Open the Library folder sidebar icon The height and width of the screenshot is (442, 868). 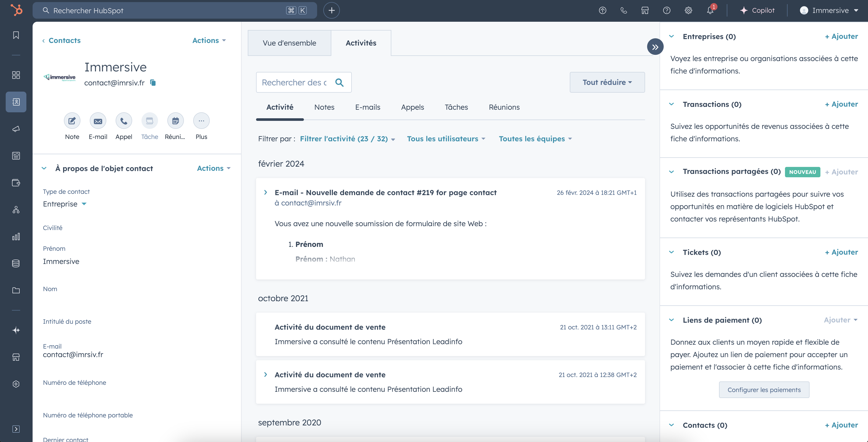tap(16, 290)
